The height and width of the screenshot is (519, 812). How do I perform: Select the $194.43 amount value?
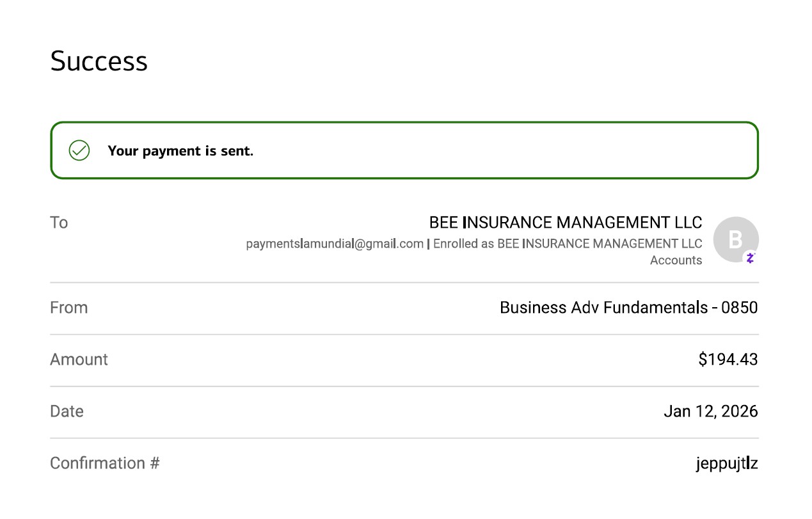point(728,360)
